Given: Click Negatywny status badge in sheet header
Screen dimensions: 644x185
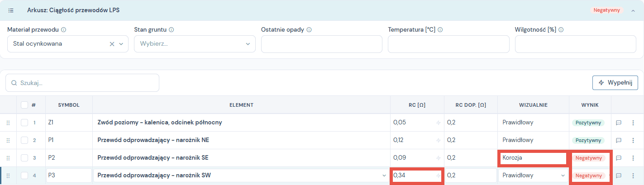Looking at the screenshot, I should coord(607,10).
